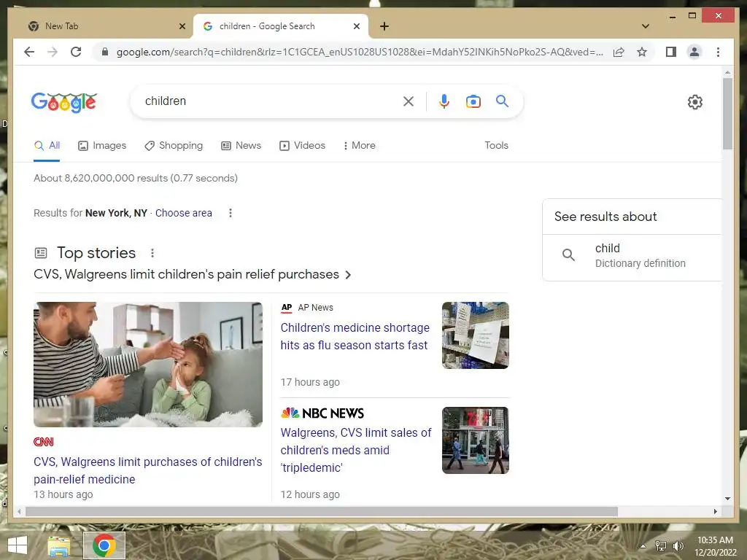This screenshot has width=747, height=560.
Task: Click scrollbar down arrow
Action: (x=727, y=499)
